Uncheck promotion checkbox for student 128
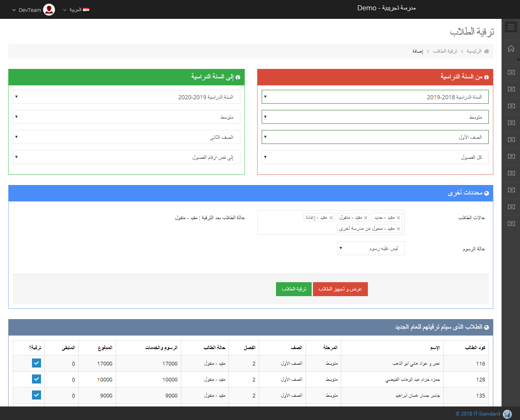 [36, 379]
